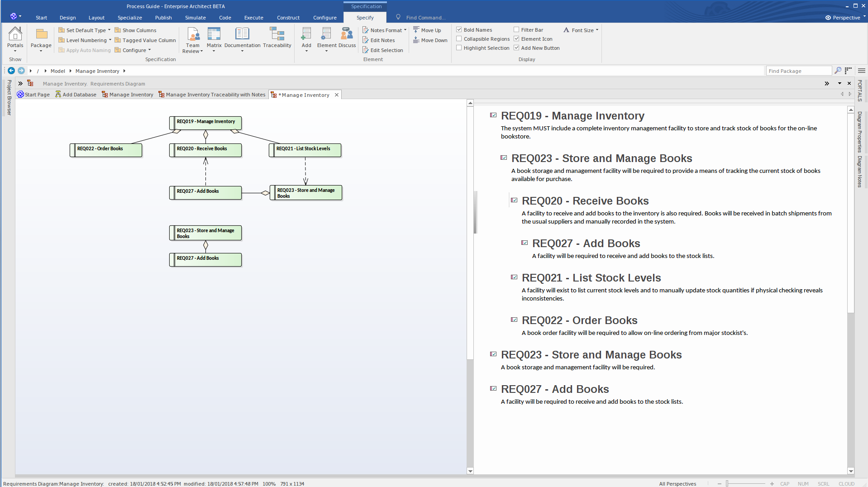Screen dimensions: 868x487
Task: Enable the Filter Bar option
Action: click(x=515, y=29)
